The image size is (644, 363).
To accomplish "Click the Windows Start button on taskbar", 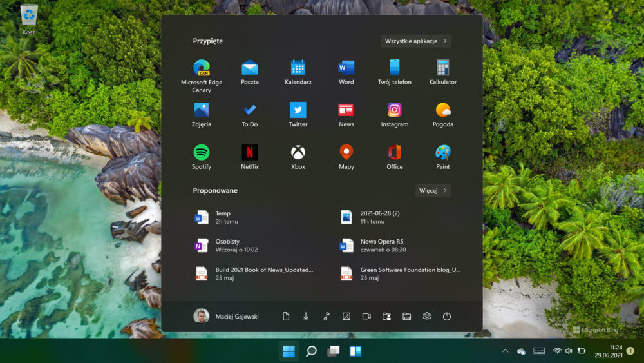I will tap(289, 351).
